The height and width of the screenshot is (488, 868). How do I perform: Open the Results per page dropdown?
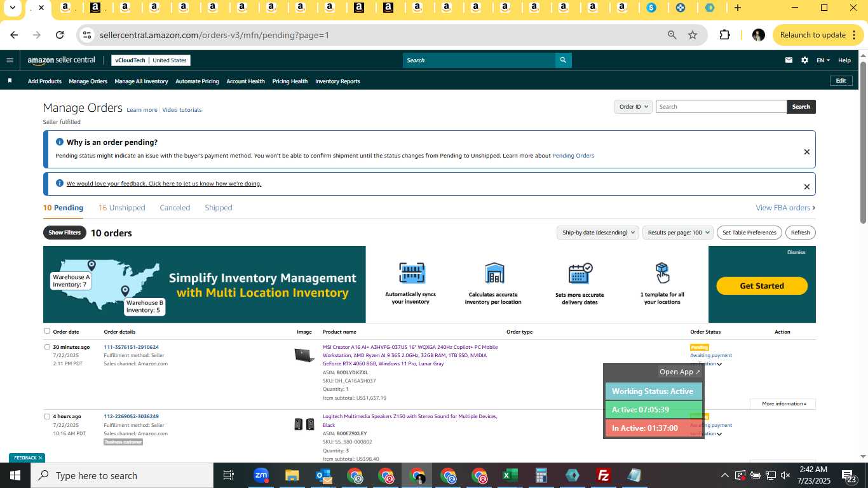click(x=678, y=233)
